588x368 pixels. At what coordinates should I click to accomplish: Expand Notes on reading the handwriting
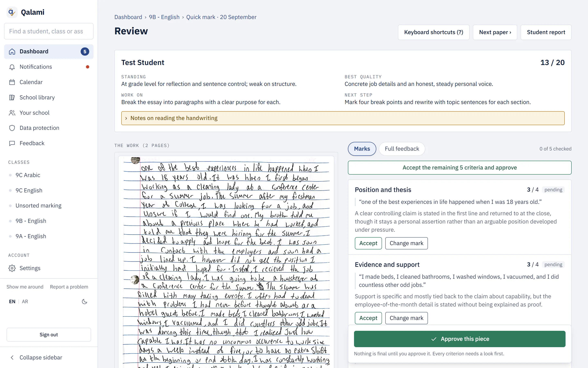click(343, 118)
